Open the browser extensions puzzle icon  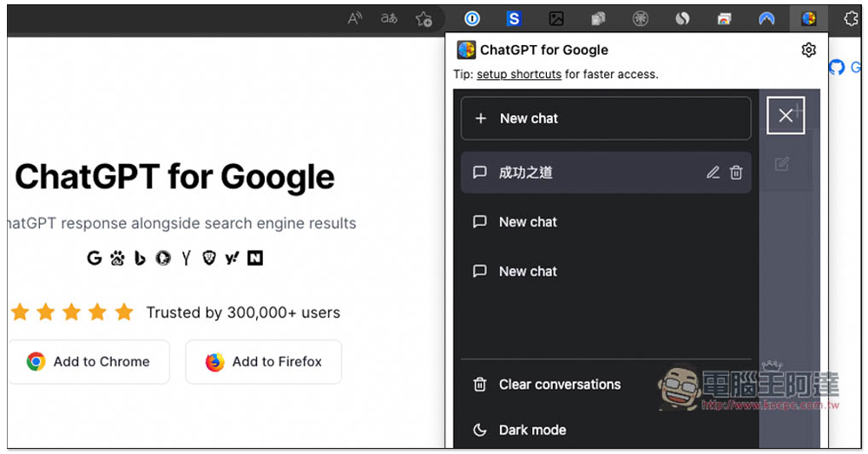click(852, 19)
